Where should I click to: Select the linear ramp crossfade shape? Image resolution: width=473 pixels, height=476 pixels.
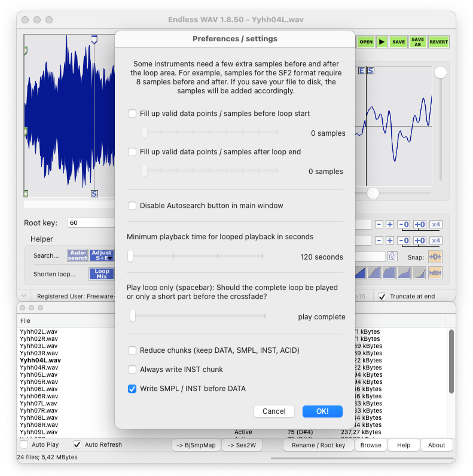pyautogui.click(x=360, y=273)
